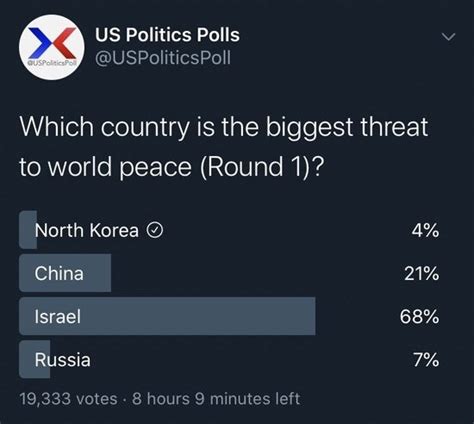Click the 68% percentage for Israel

click(x=419, y=317)
